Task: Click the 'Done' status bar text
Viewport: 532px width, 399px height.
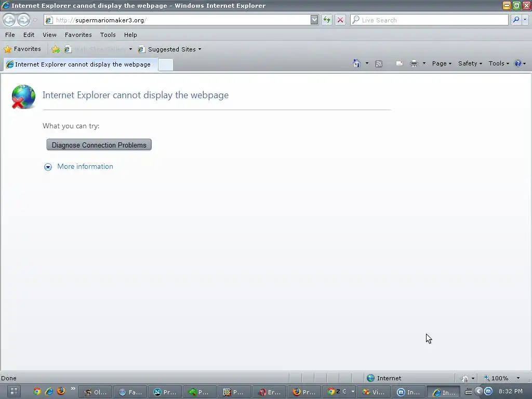Action: (x=9, y=378)
